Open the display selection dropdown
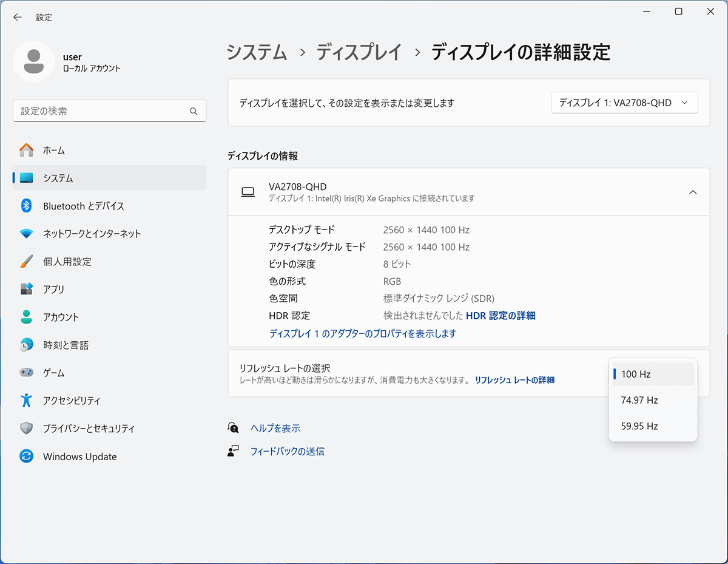The height and width of the screenshot is (564, 728). 624,103
